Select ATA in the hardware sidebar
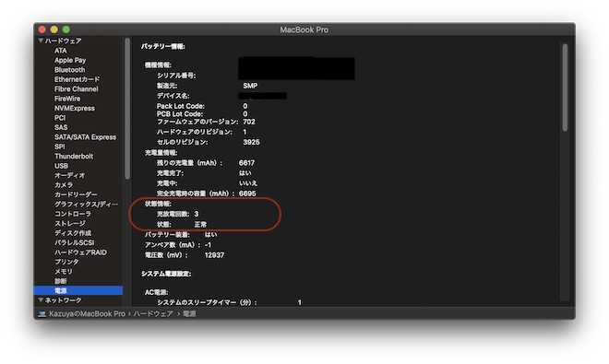Viewport: 609px width, 364px height. pos(61,51)
